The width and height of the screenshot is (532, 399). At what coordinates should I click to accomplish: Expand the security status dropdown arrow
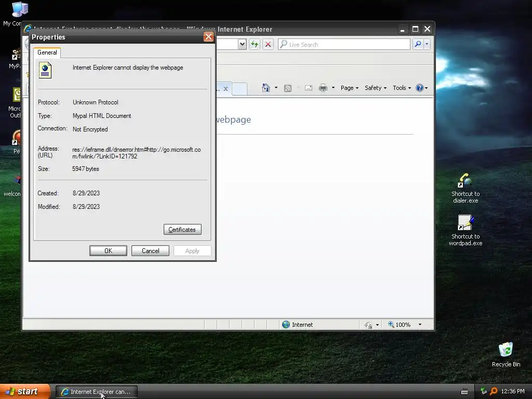377,325
